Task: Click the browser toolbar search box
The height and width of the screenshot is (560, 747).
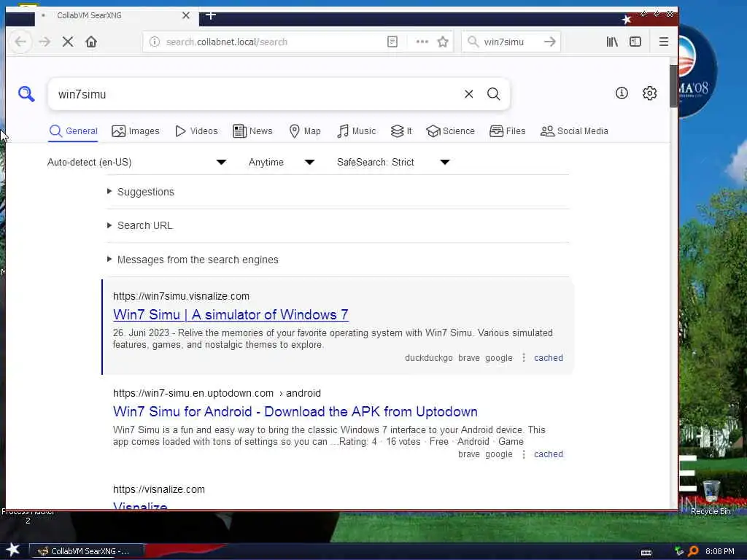Action: tap(512, 42)
